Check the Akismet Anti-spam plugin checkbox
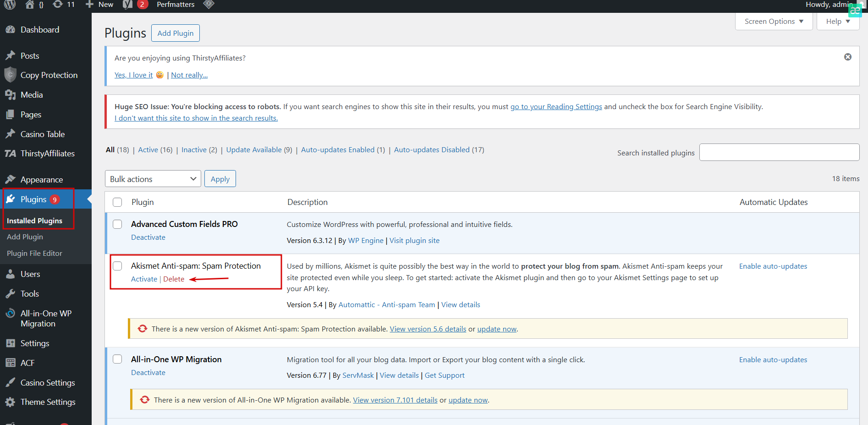 118,266
